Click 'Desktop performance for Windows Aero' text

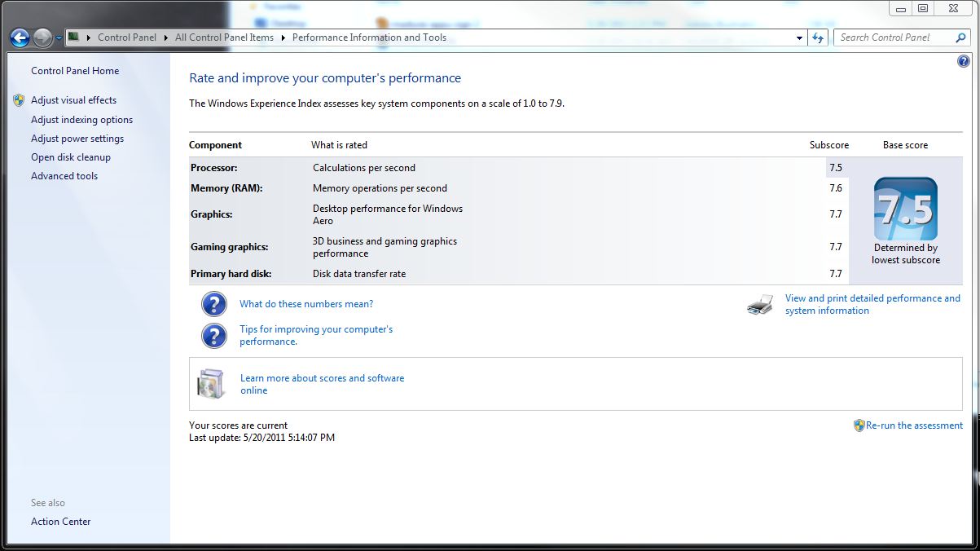[388, 214]
